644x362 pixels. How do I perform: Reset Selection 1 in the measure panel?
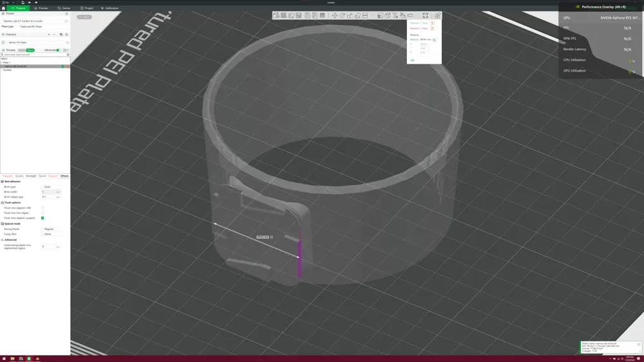pos(432,23)
